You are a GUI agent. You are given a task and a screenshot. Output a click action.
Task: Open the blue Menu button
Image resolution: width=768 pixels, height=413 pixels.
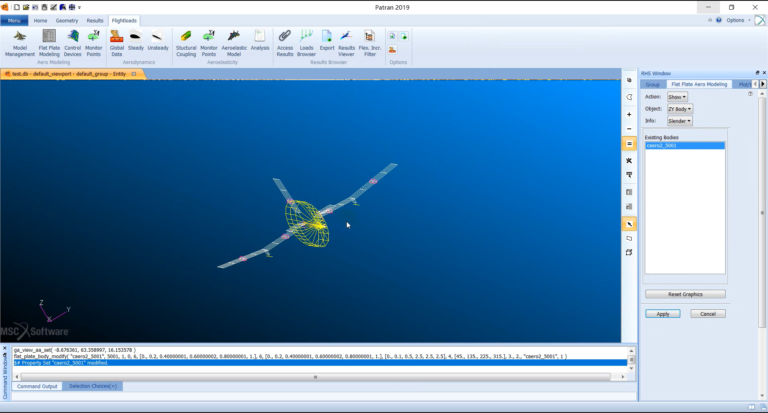tap(14, 21)
